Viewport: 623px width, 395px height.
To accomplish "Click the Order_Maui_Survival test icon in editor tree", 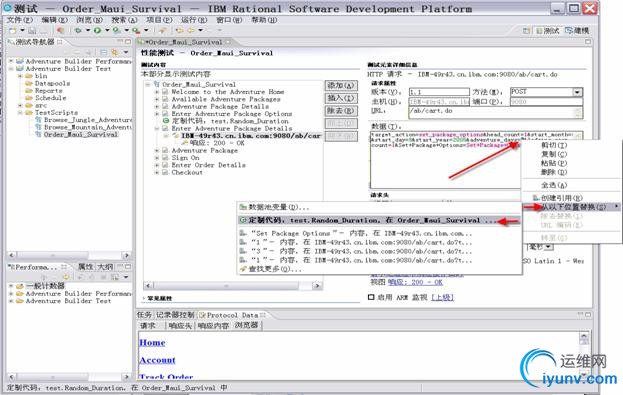I will (x=157, y=84).
